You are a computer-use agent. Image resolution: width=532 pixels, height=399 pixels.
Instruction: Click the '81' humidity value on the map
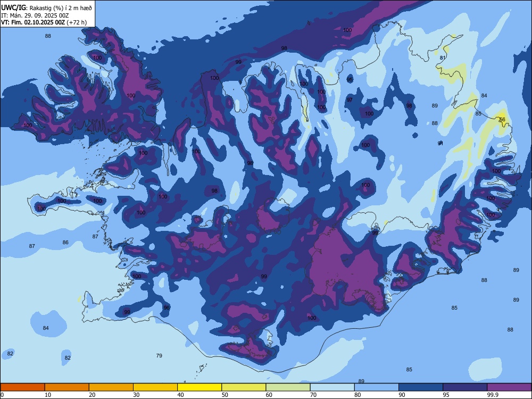[x=443, y=57]
